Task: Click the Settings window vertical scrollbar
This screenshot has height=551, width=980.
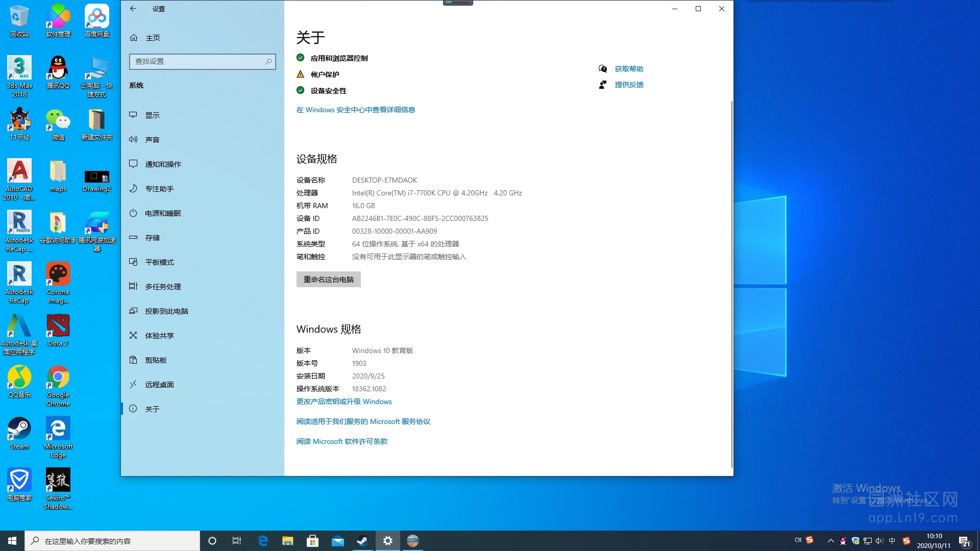Action: pos(732,281)
